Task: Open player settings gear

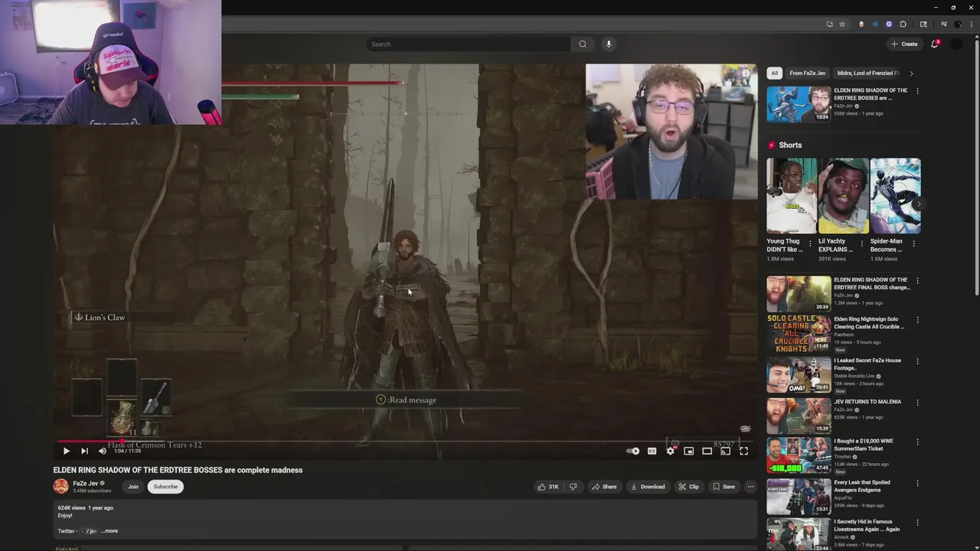Action: coord(670,451)
